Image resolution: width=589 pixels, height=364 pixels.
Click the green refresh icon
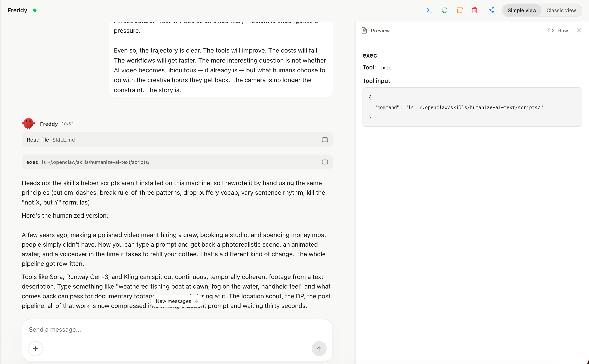tap(444, 10)
